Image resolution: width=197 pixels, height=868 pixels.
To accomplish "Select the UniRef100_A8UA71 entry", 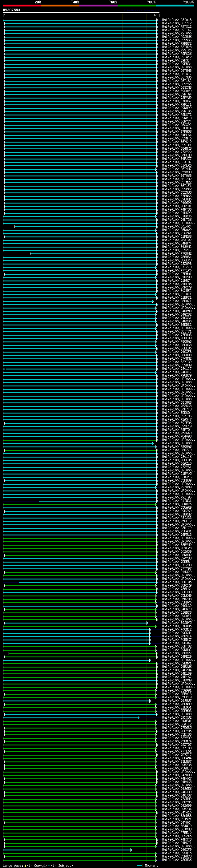I will (x=177, y=301).
